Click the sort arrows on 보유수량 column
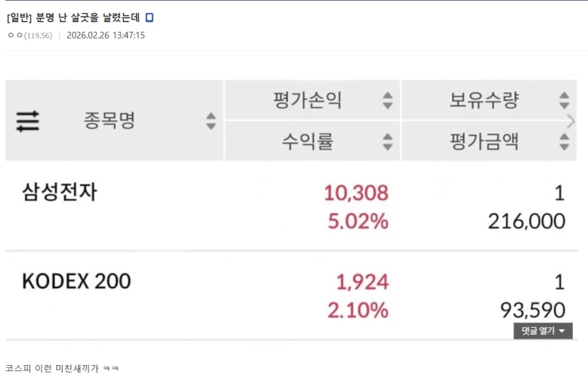This screenshot has height=390, width=588. (x=564, y=101)
